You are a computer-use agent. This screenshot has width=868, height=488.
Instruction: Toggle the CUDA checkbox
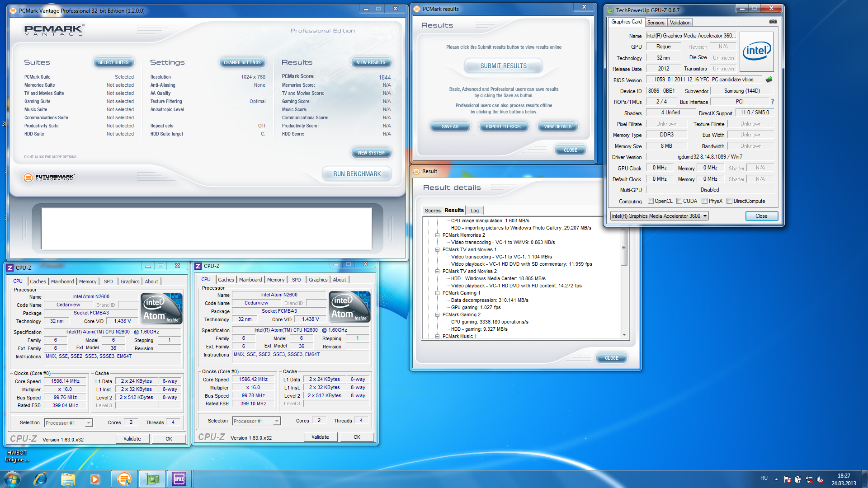point(679,201)
